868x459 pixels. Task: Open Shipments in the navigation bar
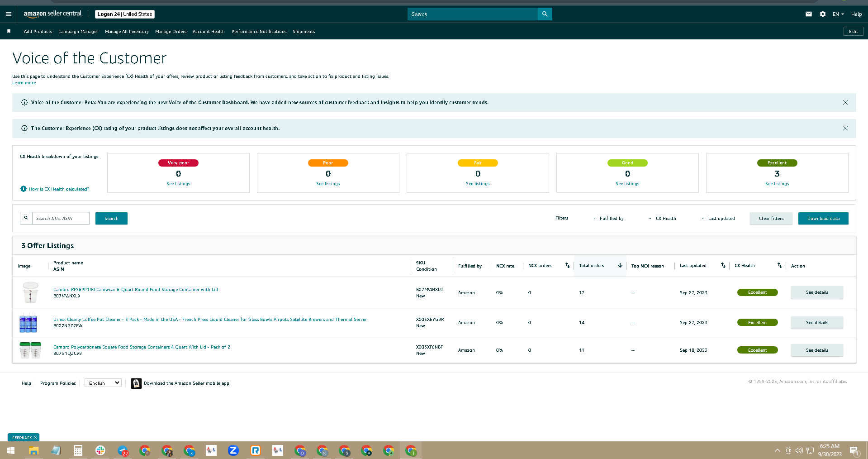coord(304,32)
